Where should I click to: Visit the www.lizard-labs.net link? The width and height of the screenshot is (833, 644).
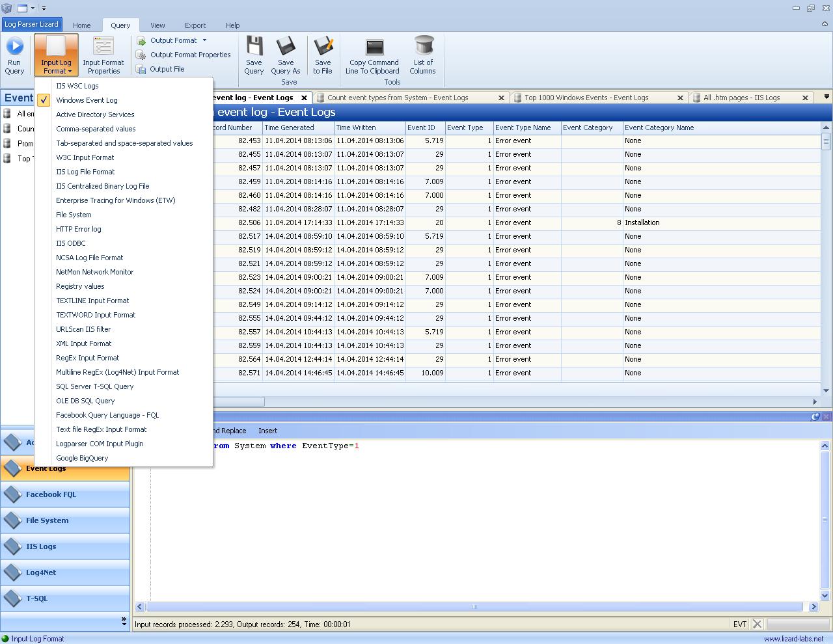pos(793,639)
